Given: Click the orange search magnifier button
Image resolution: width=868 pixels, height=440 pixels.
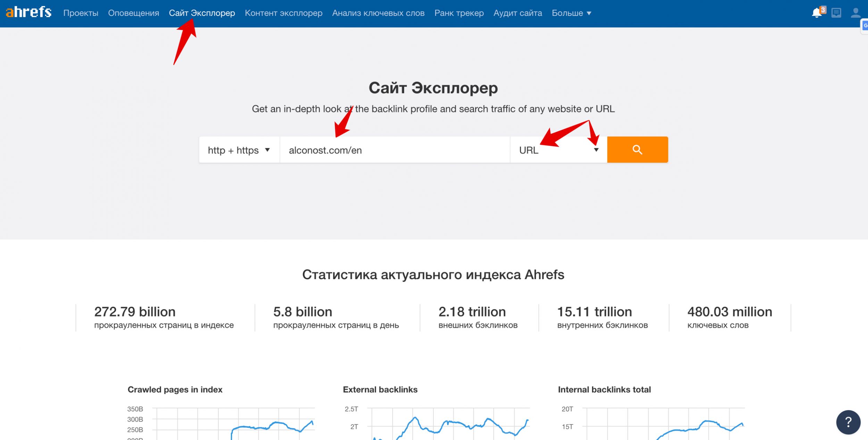Looking at the screenshot, I should point(637,150).
